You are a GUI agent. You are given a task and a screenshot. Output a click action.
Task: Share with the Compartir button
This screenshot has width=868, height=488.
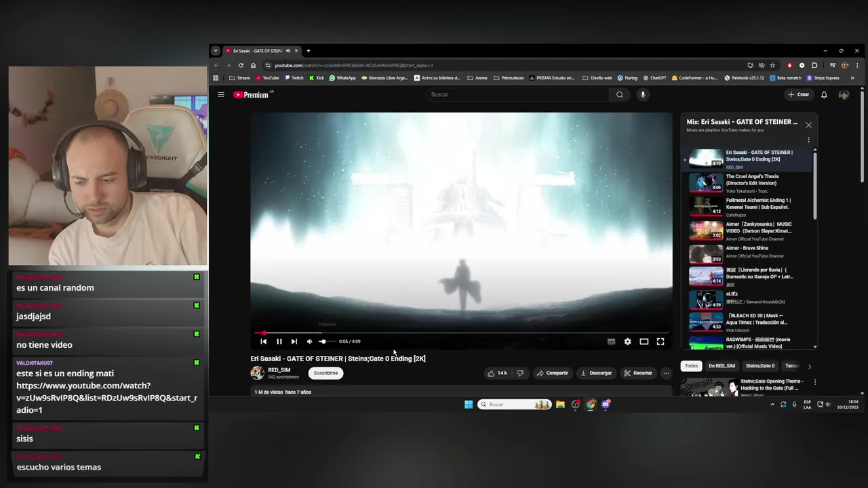[x=552, y=373]
